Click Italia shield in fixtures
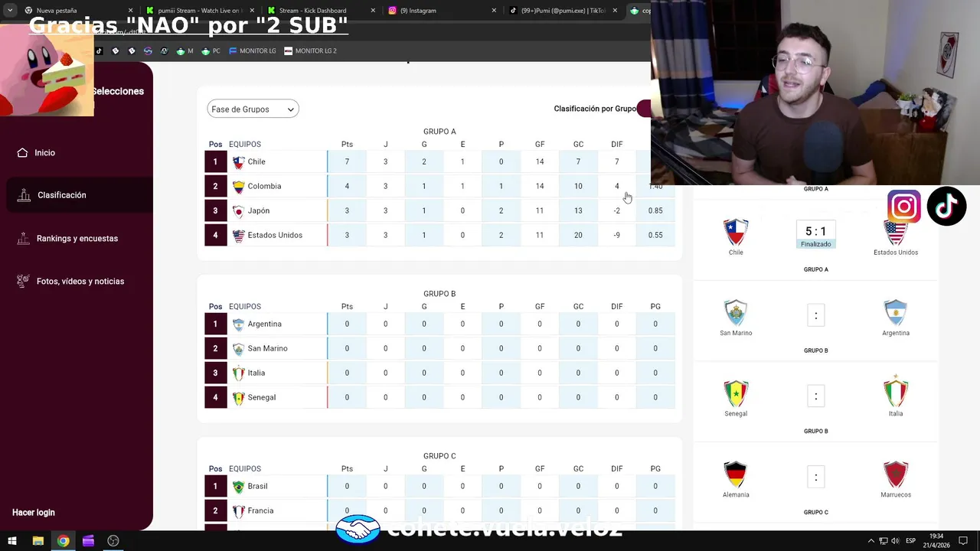Screen dimensions: 980x551 [895, 392]
